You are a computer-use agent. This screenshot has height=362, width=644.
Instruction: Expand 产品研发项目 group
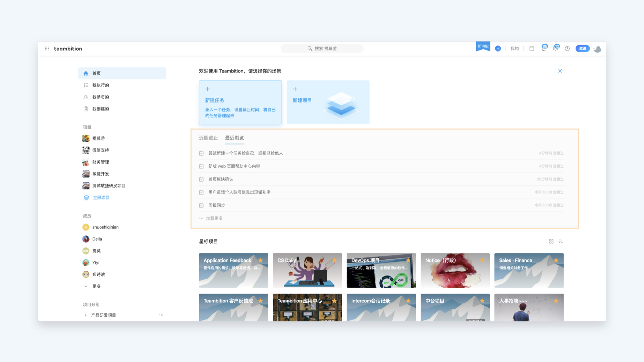click(x=86, y=315)
